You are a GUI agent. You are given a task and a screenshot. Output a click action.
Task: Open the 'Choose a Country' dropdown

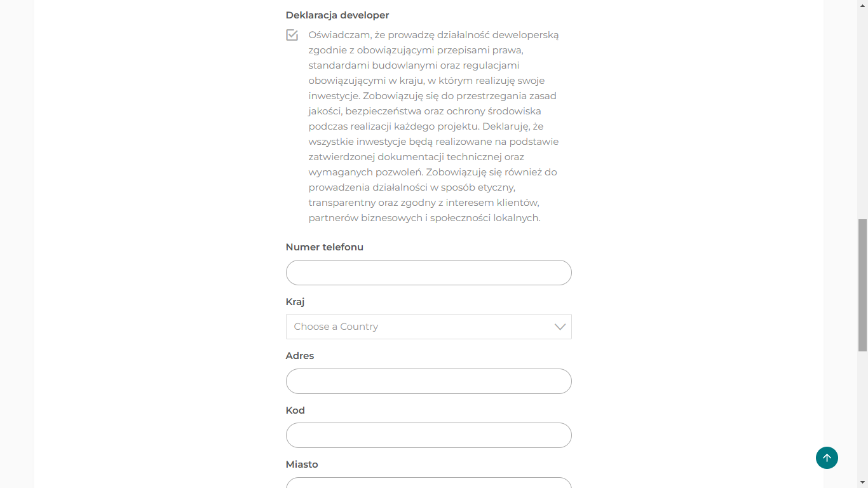[x=429, y=327]
